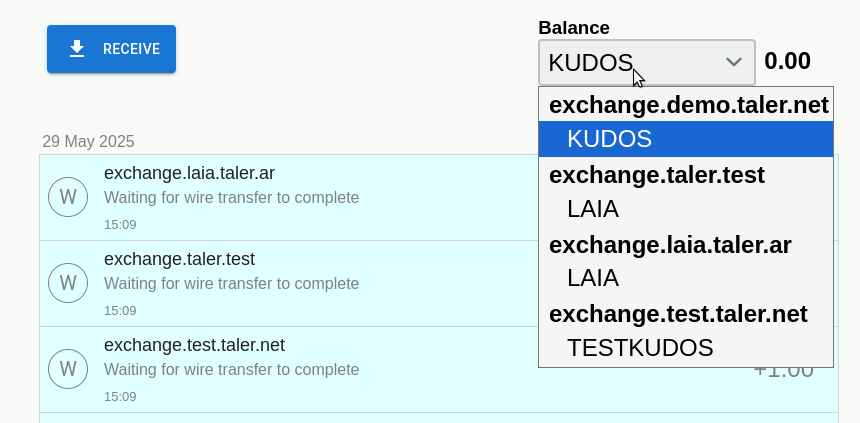Click the W avatar of exchange.test.taler.net transaction
This screenshot has height=423, width=860.
(68, 369)
